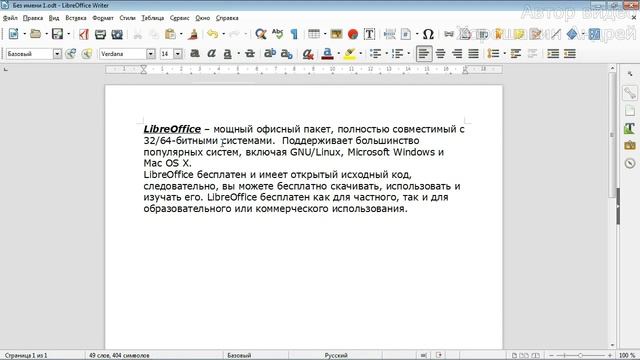Create a new document with New icon
640x360 pixels.
point(13,34)
